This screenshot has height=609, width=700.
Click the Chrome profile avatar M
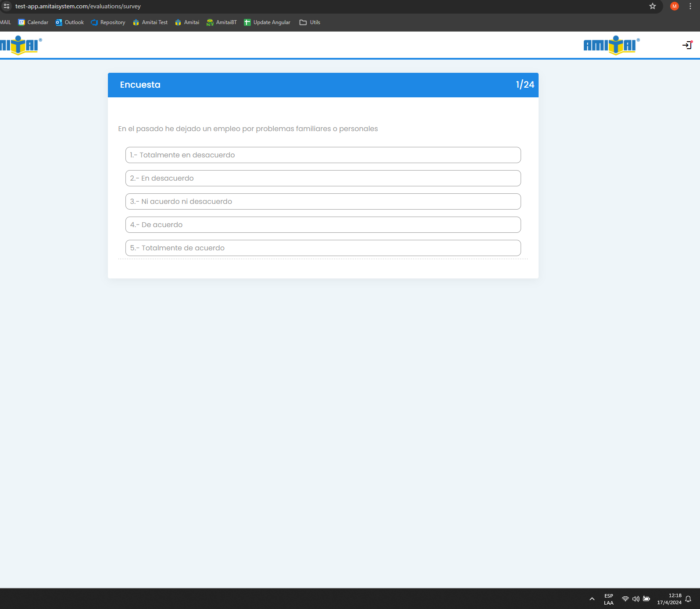[675, 6]
